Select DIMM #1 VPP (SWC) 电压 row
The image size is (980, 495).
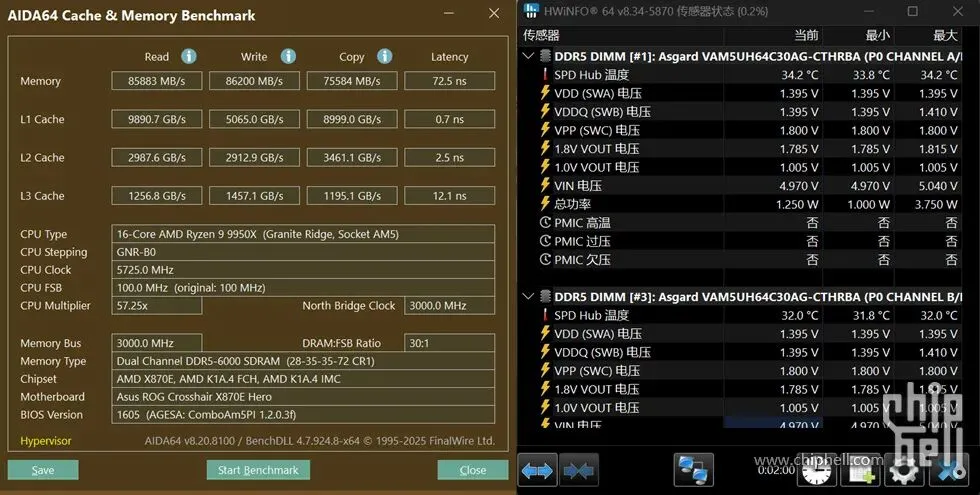(741, 130)
